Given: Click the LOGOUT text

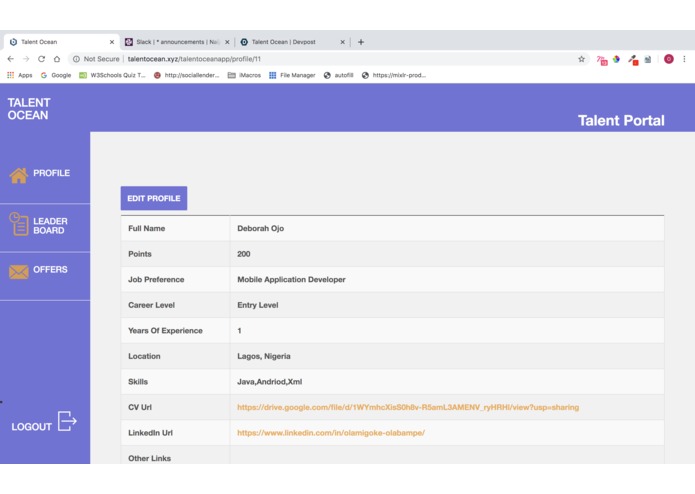Looking at the screenshot, I should point(31,427).
